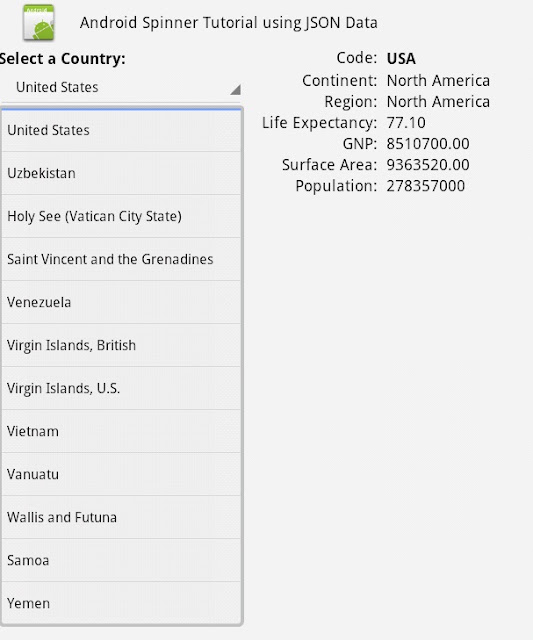Viewport: 533px width, 640px height.
Task: Select Holy See (Vatican City State)
Action: 121,216
